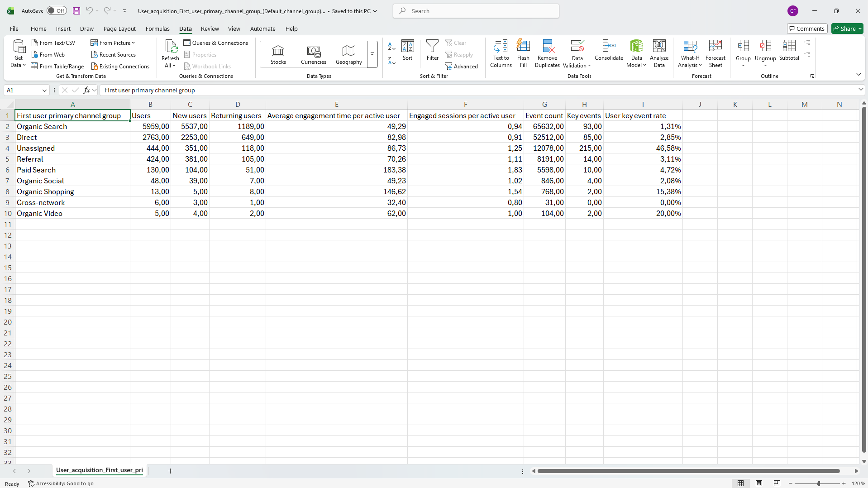868x488 pixels.
Task: Switch to the Formulas tab
Action: click(157, 29)
